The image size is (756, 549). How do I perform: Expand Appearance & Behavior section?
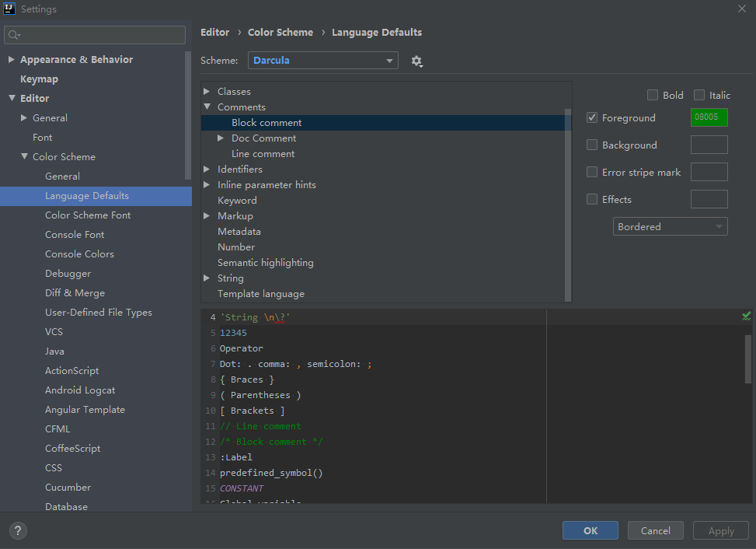(x=11, y=60)
